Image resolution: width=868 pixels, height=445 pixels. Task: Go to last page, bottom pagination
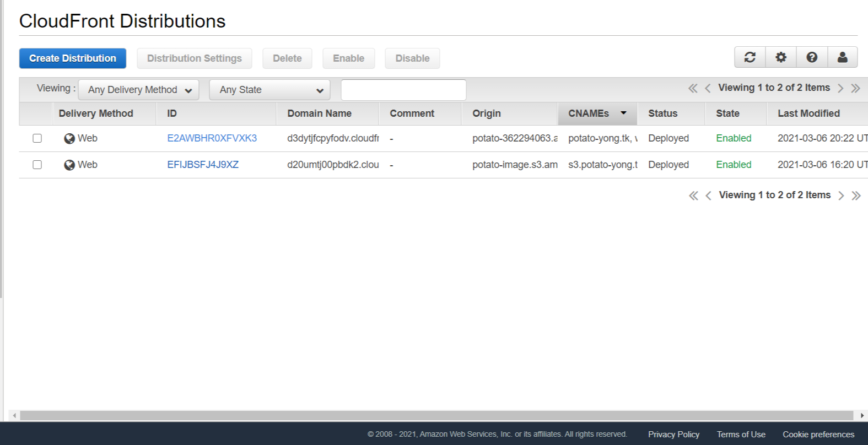coord(856,196)
